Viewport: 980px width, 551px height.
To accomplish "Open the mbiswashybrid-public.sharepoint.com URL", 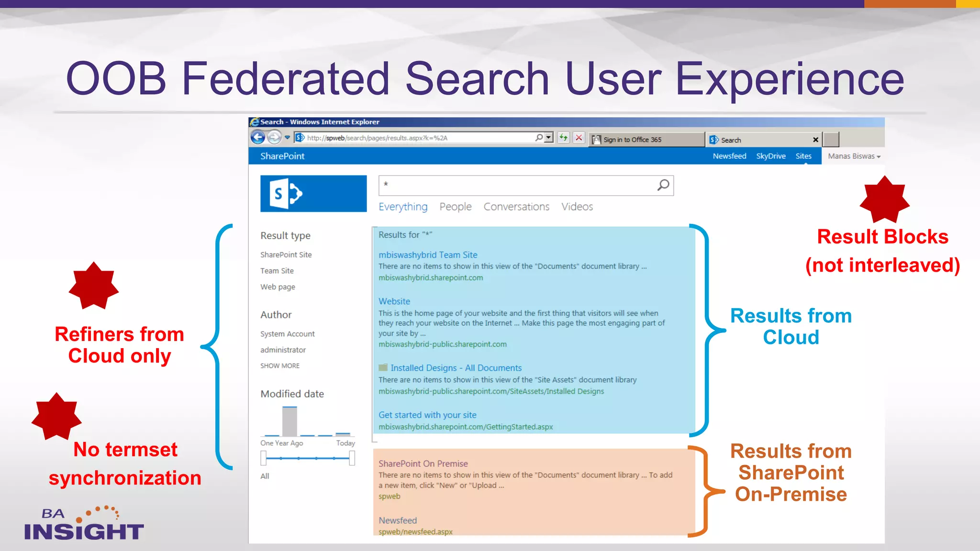I will 443,344.
